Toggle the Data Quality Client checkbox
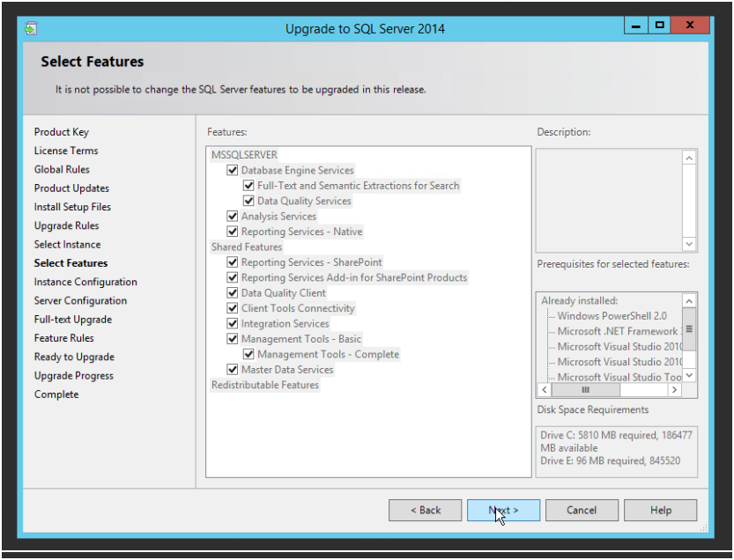The image size is (734, 560). click(x=233, y=293)
